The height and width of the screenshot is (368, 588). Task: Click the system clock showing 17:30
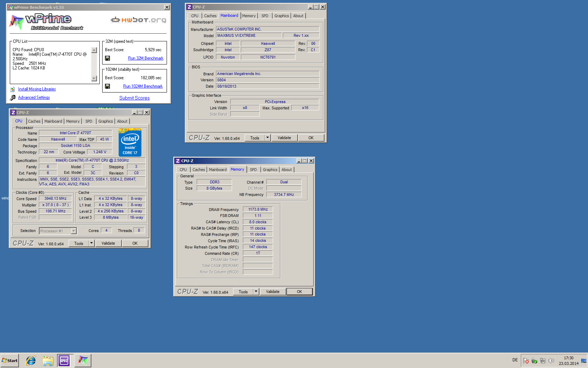pyautogui.click(x=568, y=358)
